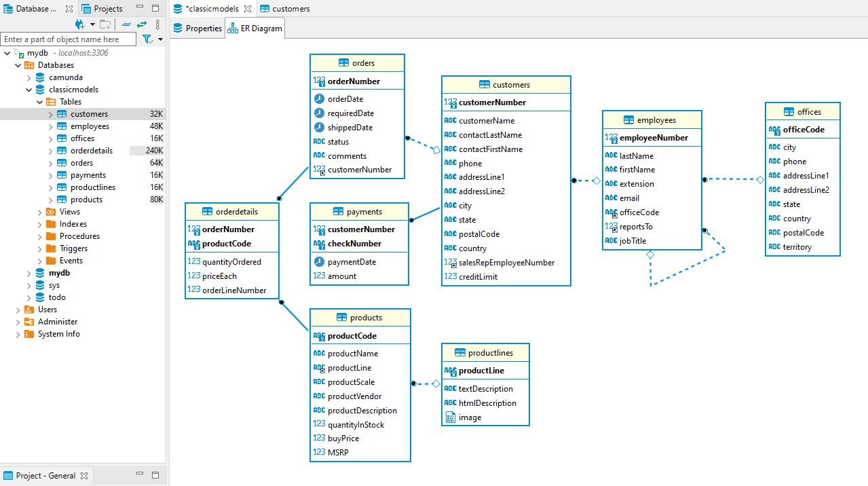Expand the customers table in tree
The width and height of the screenshot is (868, 486).
pyautogui.click(x=51, y=114)
